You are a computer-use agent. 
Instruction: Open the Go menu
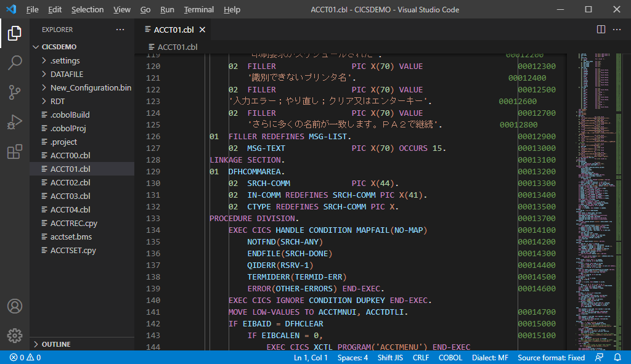(145, 10)
